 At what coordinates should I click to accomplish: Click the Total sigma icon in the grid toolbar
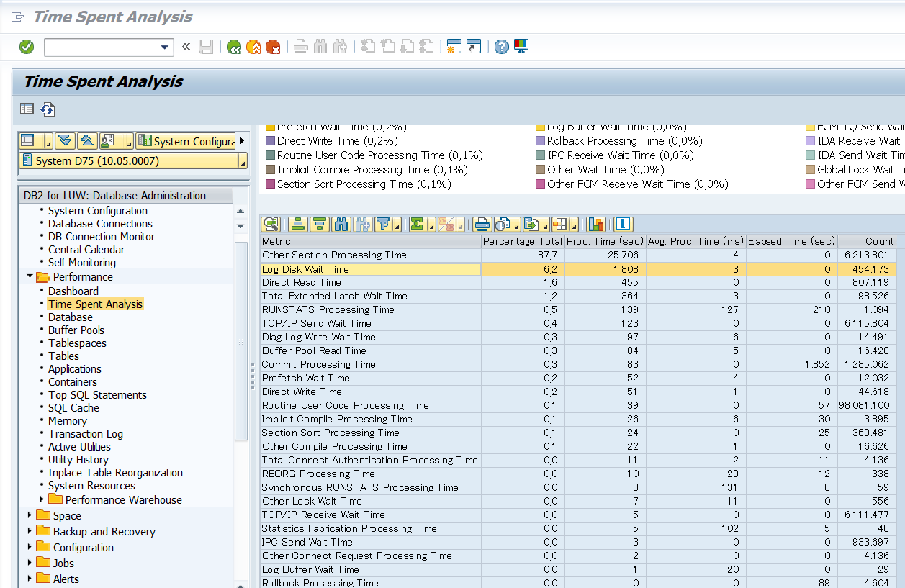tap(417, 224)
